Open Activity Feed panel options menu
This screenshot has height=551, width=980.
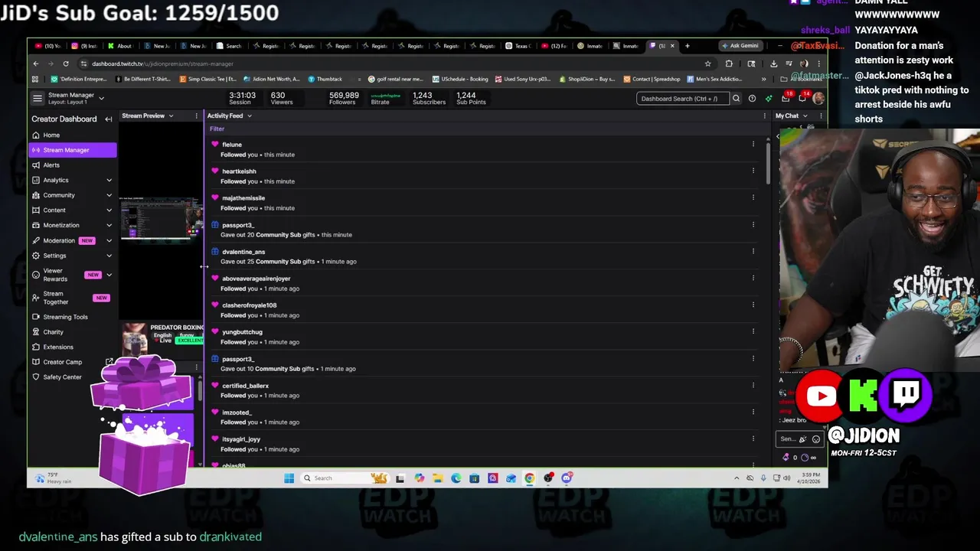[x=764, y=116]
